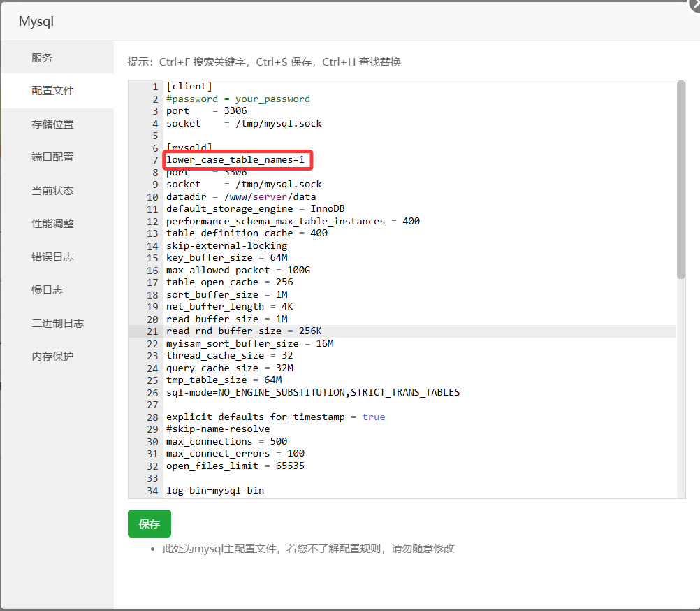Click line number 21 in the gutter
Image resolution: width=700 pixels, height=611 pixels.
[x=153, y=331]
